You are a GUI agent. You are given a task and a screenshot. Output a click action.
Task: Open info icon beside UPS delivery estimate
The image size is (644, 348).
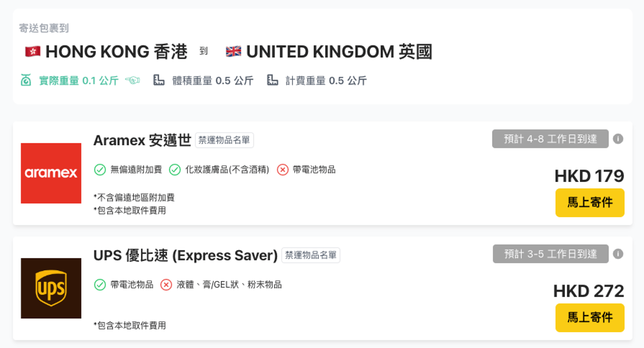point(618,254)
